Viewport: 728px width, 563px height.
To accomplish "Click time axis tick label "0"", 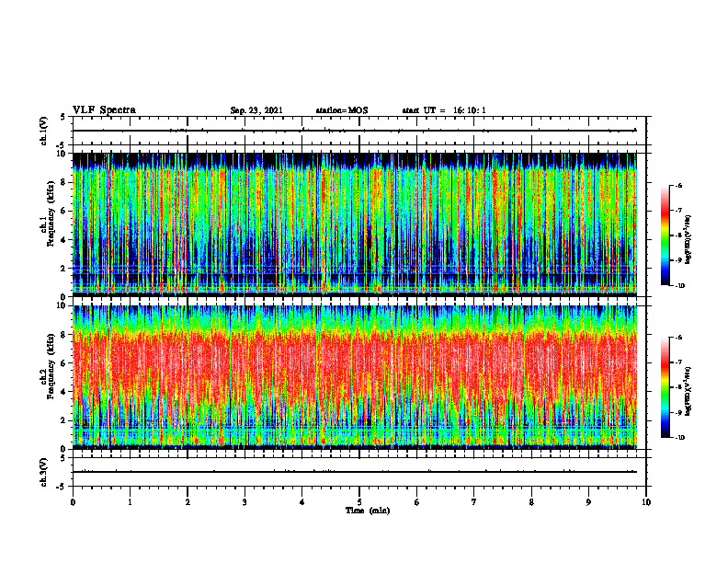I will 73,502.
